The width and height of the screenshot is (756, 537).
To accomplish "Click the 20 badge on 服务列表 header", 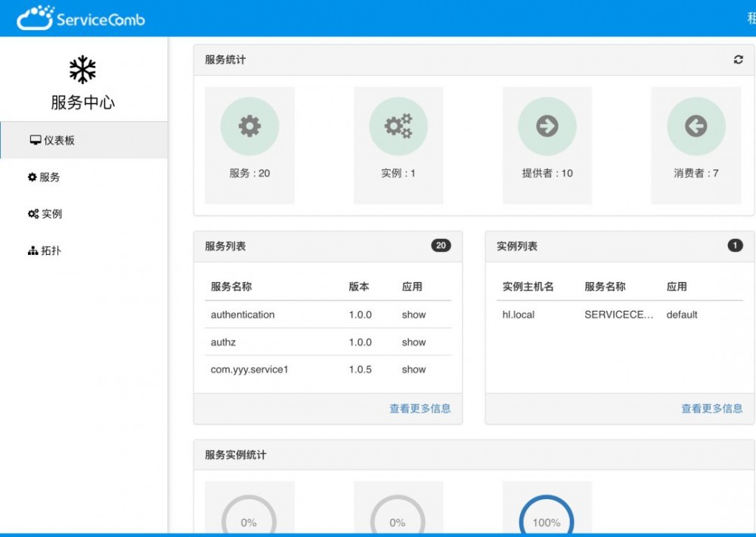I will tap(441, 246).
